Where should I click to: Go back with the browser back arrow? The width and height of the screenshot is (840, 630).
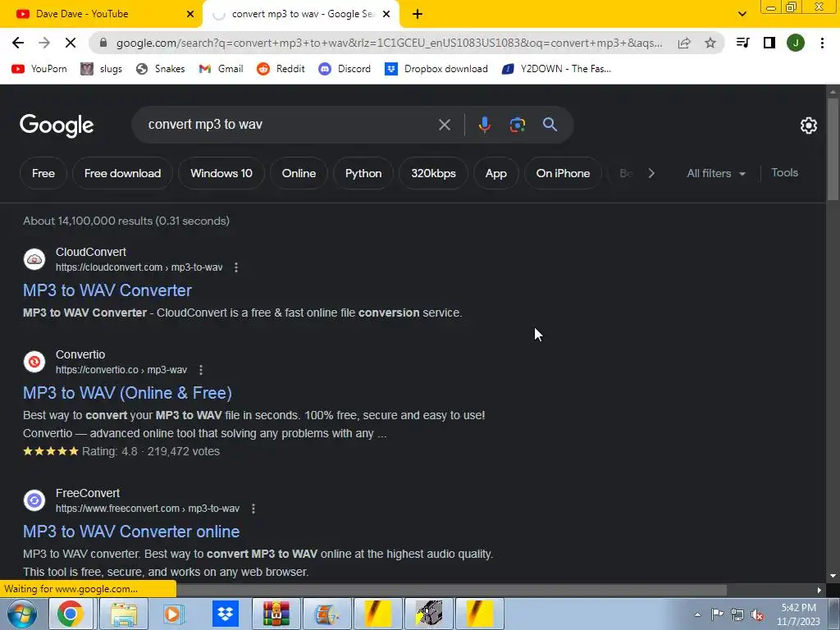tap(18, 43)
